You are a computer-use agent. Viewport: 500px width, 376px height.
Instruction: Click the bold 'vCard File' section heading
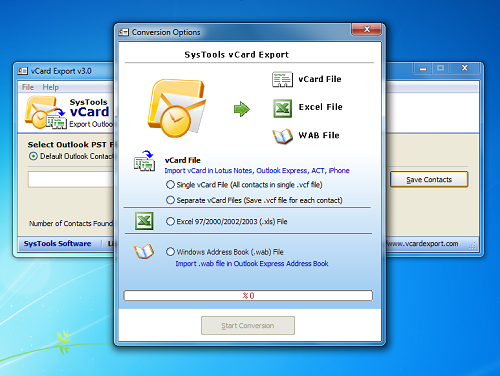(182, 160)
